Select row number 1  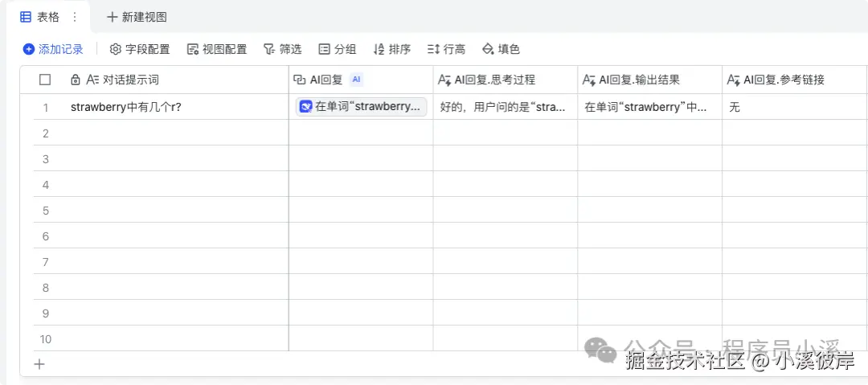46,108
